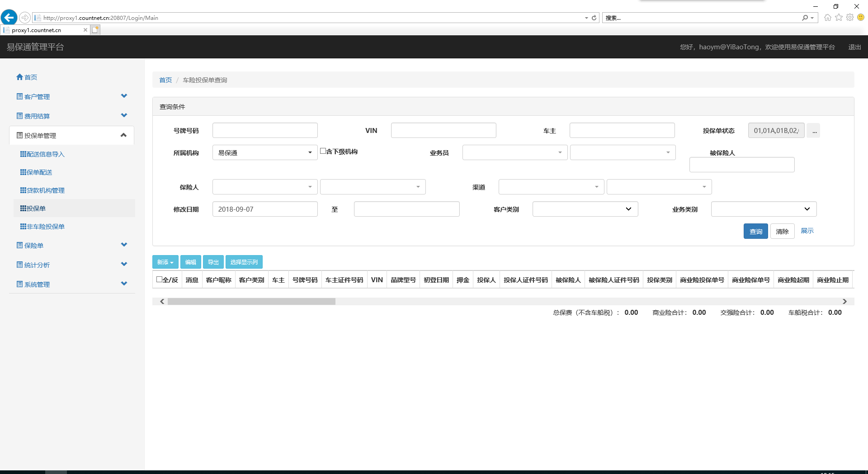Click the 查询 search button

(x=756, y=231)
